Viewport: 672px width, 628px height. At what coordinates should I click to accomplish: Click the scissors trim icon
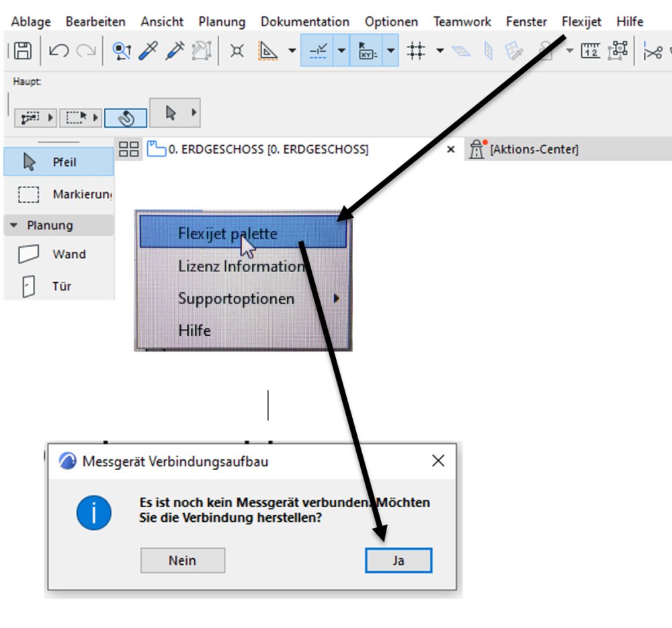click(x=653, y=52)
